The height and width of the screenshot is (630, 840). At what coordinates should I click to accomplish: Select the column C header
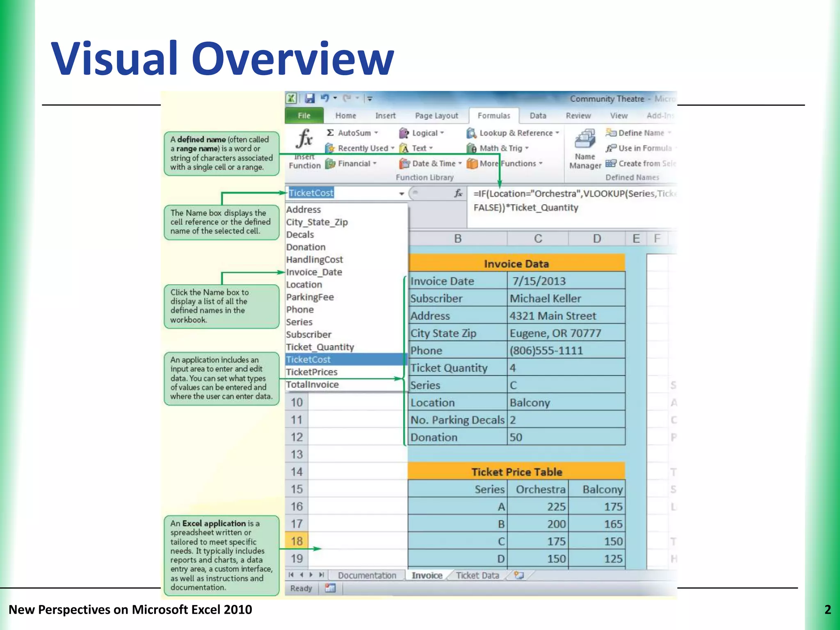538,238
